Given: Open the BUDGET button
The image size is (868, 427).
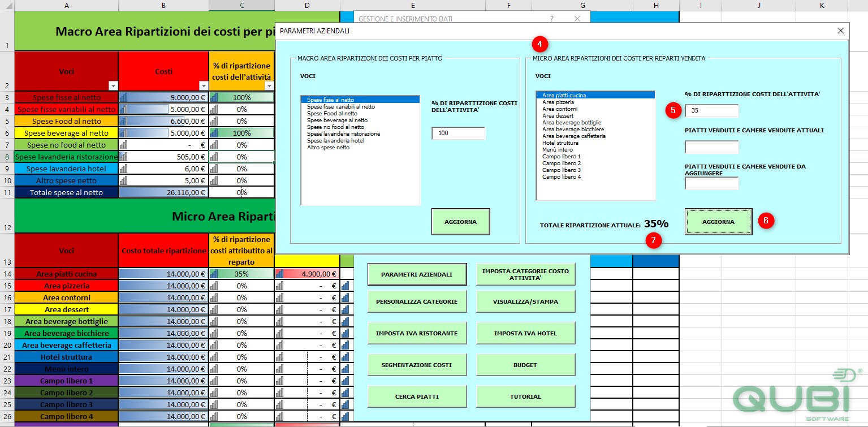Looking at the screenshot, I should click(525, 365).
